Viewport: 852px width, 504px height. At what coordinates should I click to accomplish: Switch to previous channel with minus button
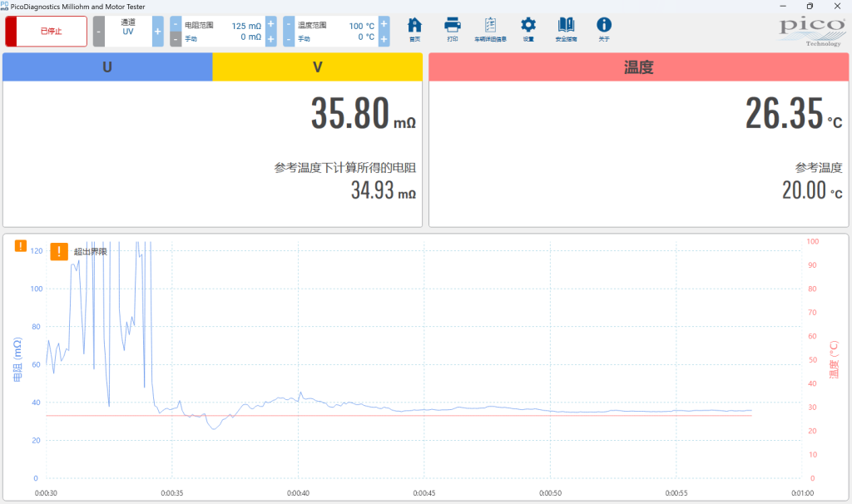[x=99, y=31]
